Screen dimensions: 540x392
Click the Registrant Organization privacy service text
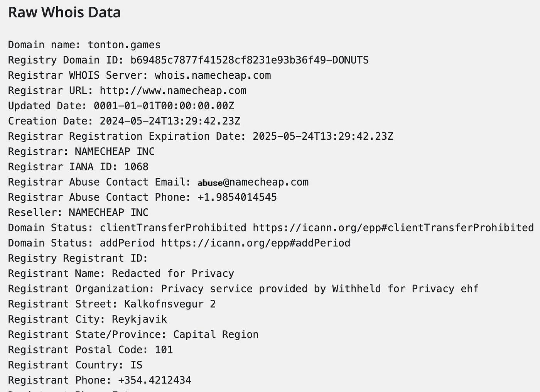[x=320, y=289]
